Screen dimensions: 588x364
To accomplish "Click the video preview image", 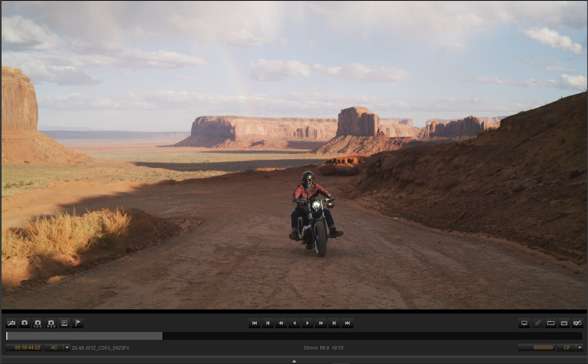I will (x=294, y=155).
